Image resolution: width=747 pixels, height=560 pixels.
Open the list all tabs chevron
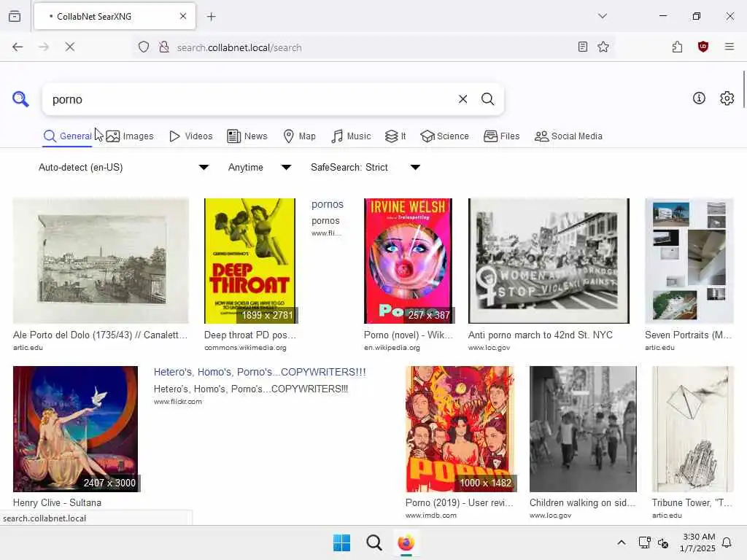(x=602, y=16)
